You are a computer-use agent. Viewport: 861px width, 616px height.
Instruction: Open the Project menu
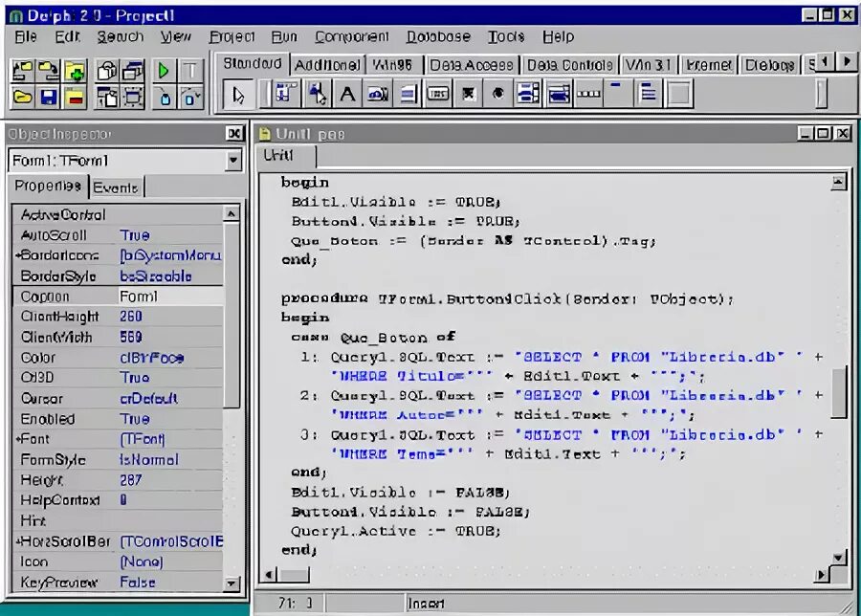(x=232, y=36)
